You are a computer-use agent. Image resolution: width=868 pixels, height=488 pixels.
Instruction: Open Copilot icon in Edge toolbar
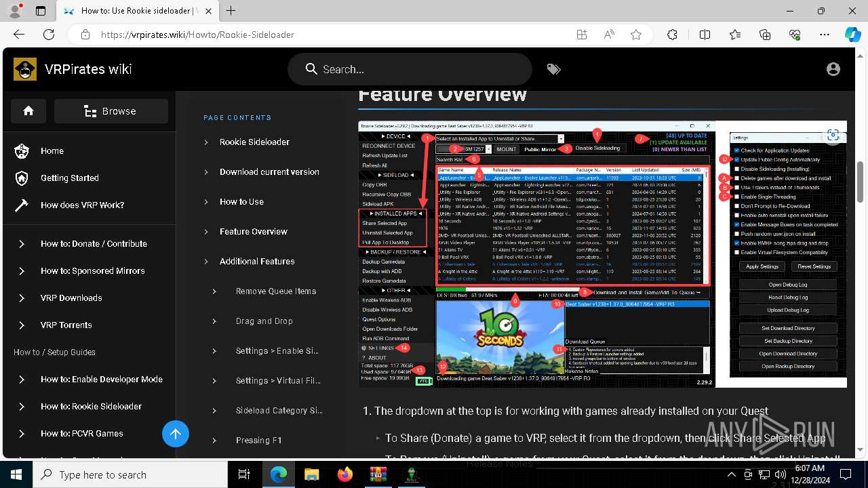click(x=852, y=35)
